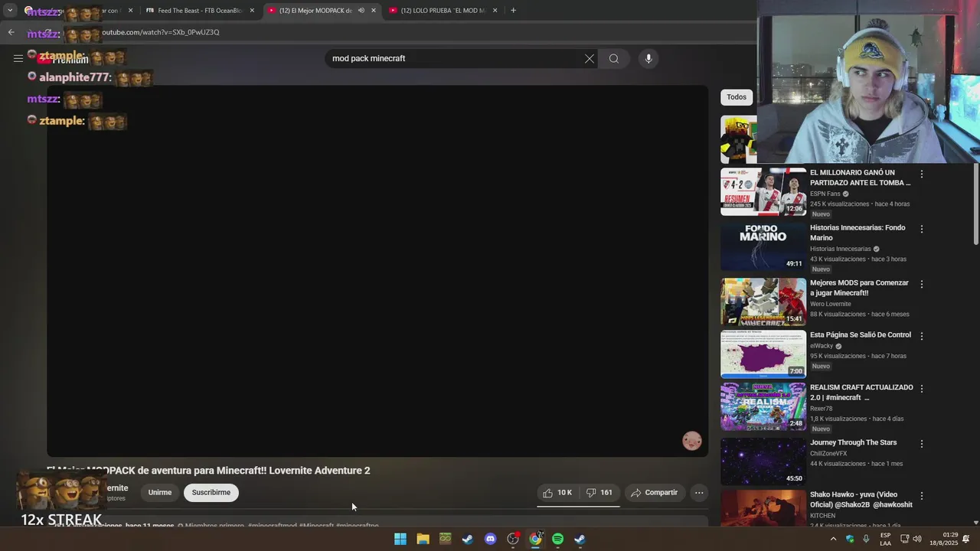
Task: Click the video title Lovernite Adventure 2
Action: tap(208, 471)
